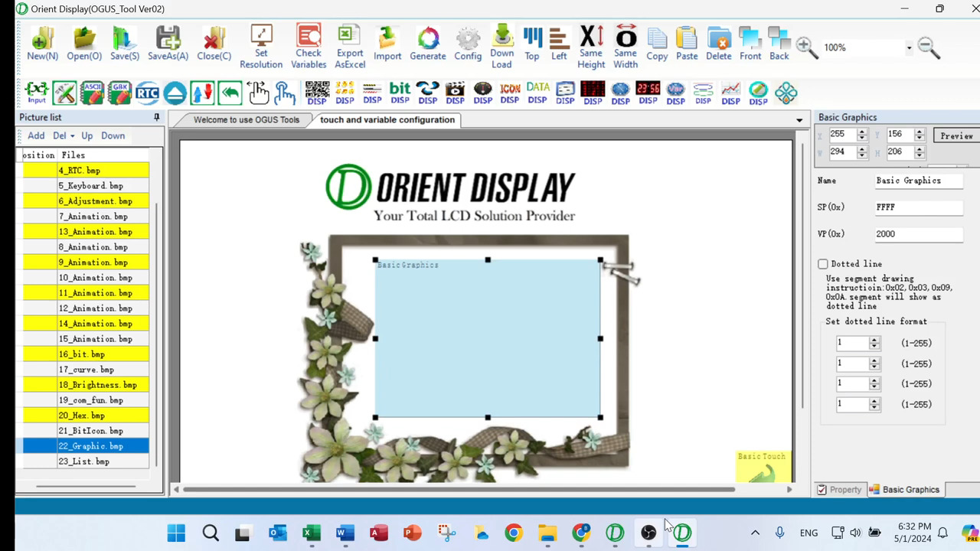Select the ICON DISP tool
The image size is (980, 551).
pyautogui.click(x=510, y=93)
